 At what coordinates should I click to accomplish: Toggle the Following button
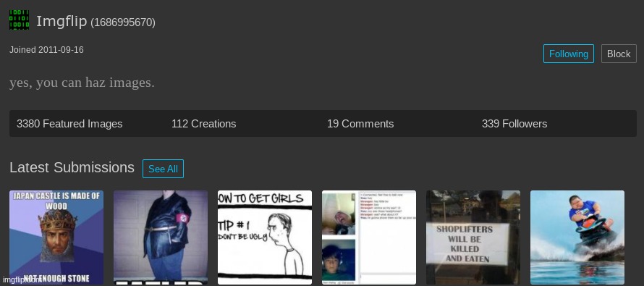click(x=569, y=54)
